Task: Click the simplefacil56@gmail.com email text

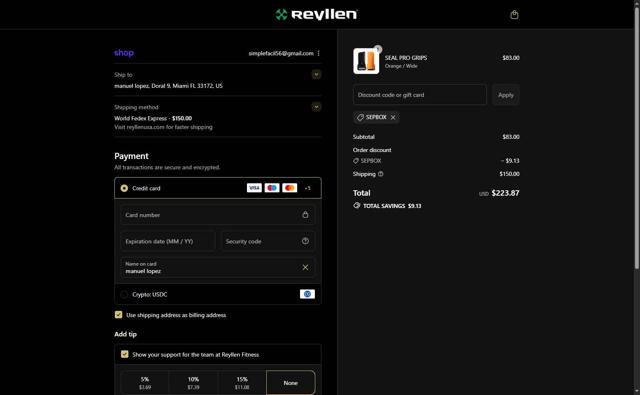Action: pyautogui.click(x=281, y=53)
